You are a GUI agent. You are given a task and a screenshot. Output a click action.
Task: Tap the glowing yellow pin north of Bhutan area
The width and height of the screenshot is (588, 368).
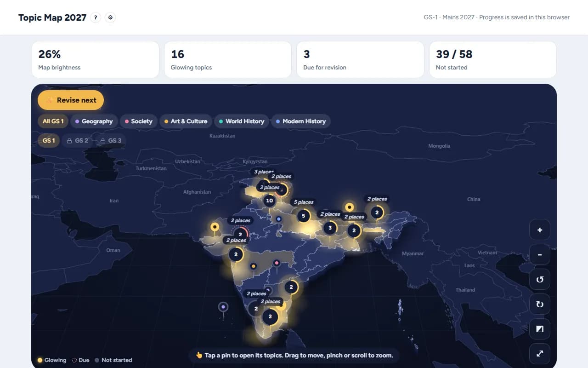(x=350, y=207)
